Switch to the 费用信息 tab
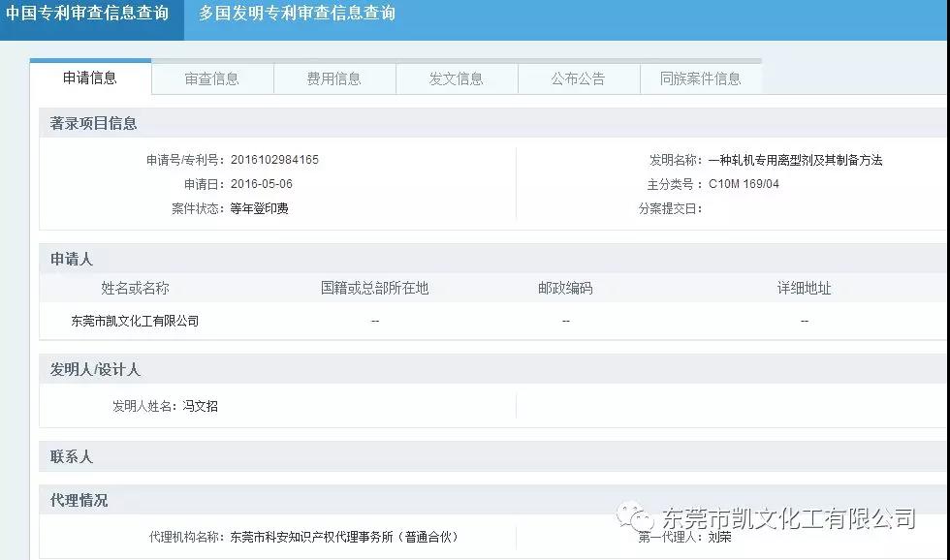The height and width of the screenshot is (560, 950). coord(333,78)
